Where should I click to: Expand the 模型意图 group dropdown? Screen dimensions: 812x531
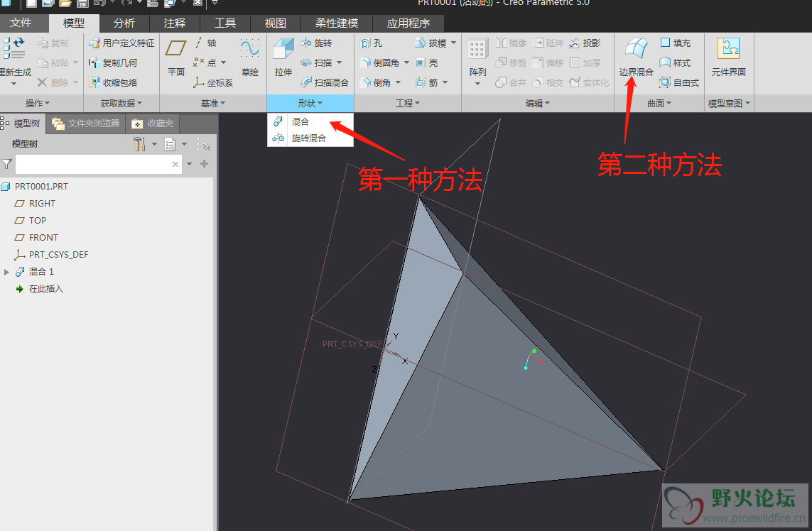pyautogui.click(x=729, y=103)
